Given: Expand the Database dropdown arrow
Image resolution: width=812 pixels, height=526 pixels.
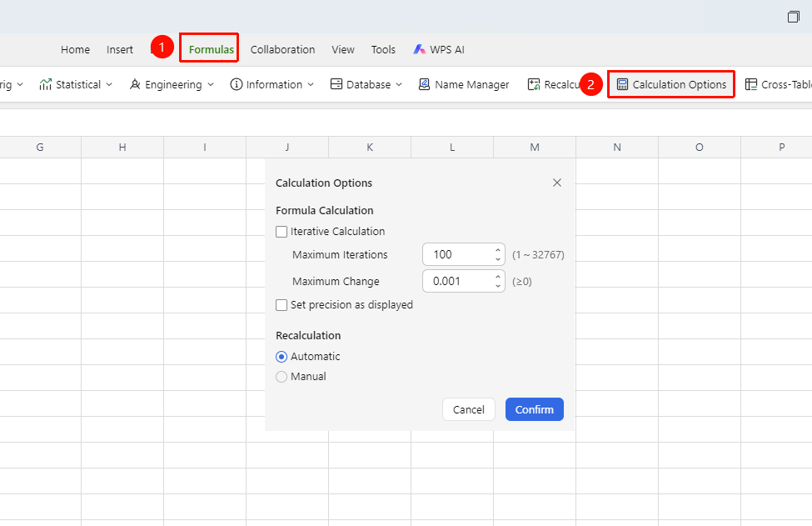Looking at the screenshot, I should click(x=399, y=84).
